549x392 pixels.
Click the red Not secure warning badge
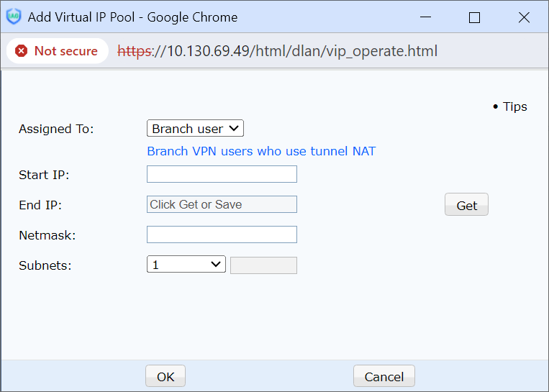click(57, 51)
